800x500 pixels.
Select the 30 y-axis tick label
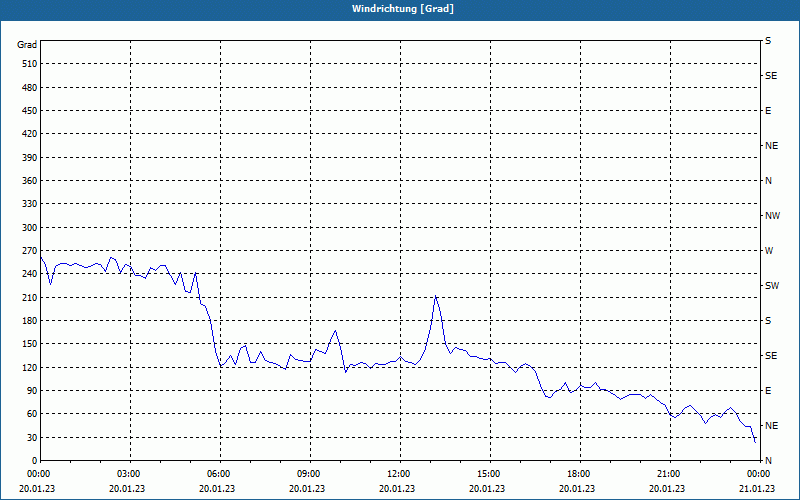click(x=32, y=437)
